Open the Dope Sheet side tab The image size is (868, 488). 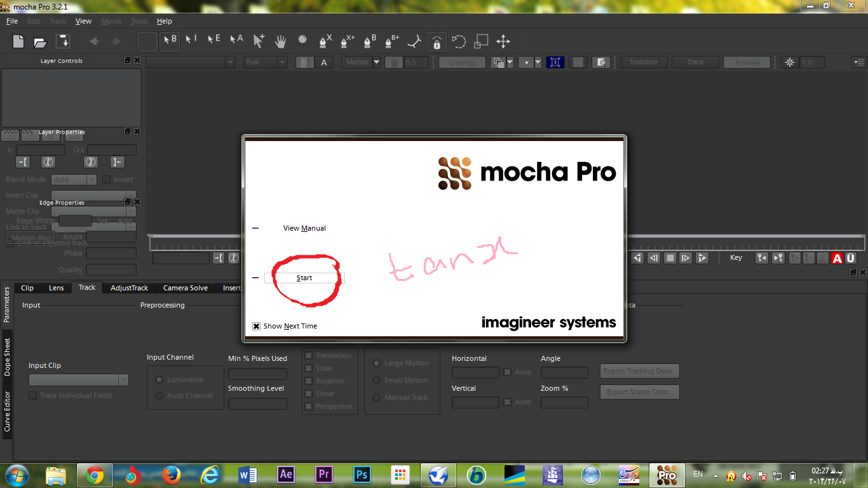7,356
